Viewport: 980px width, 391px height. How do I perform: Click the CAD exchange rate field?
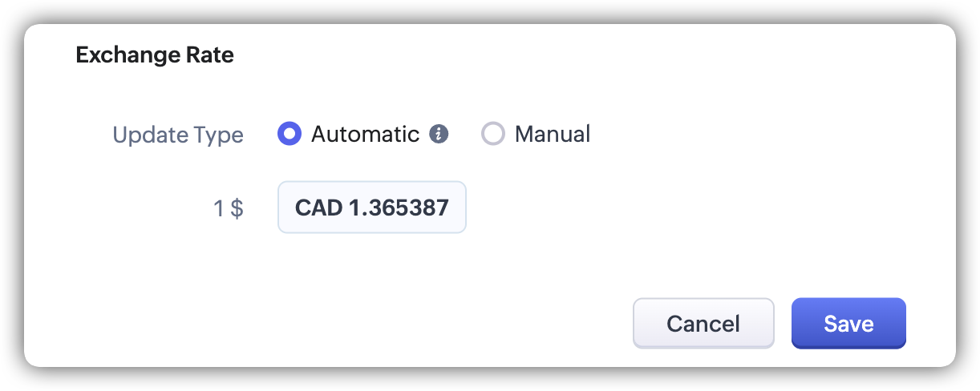(x=372, y=208)
